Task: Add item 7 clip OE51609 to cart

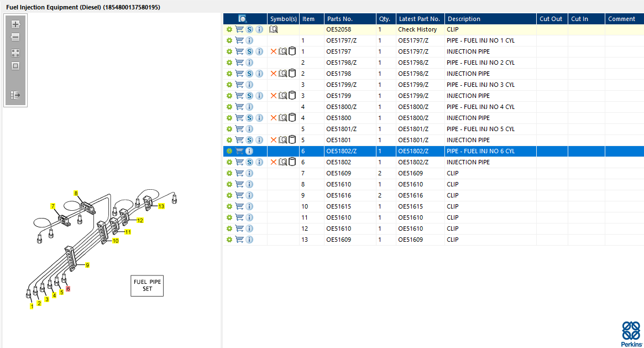Action: (239, 173)
